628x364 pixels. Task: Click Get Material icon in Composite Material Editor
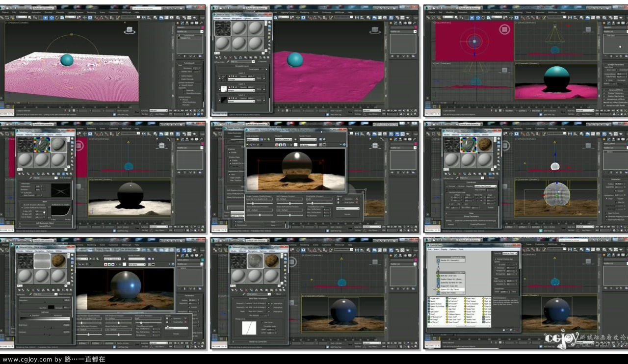tap(216, 57)
